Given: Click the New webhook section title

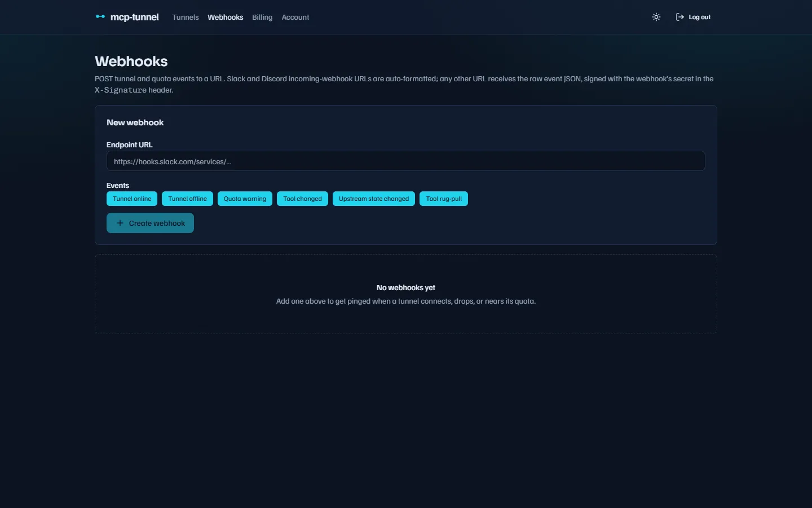Looking at the screenshot, I should pos(135,122).
